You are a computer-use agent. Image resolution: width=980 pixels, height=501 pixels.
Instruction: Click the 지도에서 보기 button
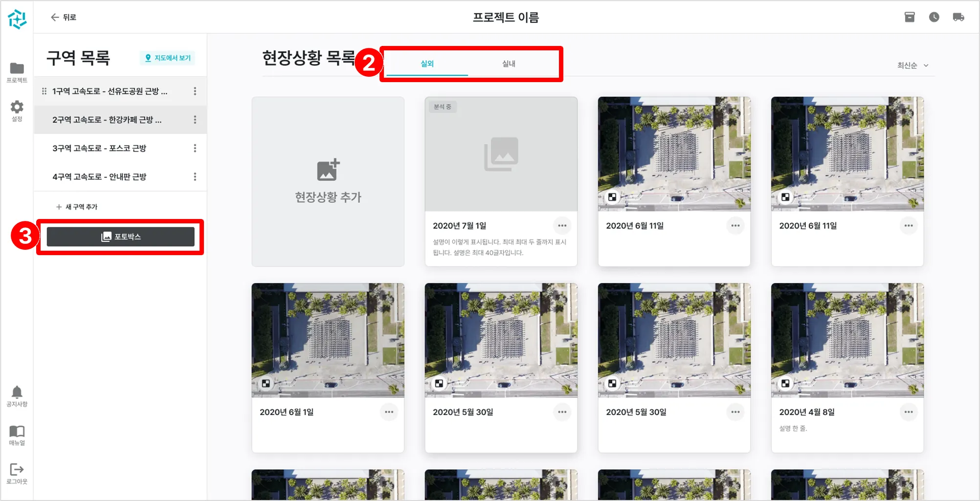click(168, 58)
